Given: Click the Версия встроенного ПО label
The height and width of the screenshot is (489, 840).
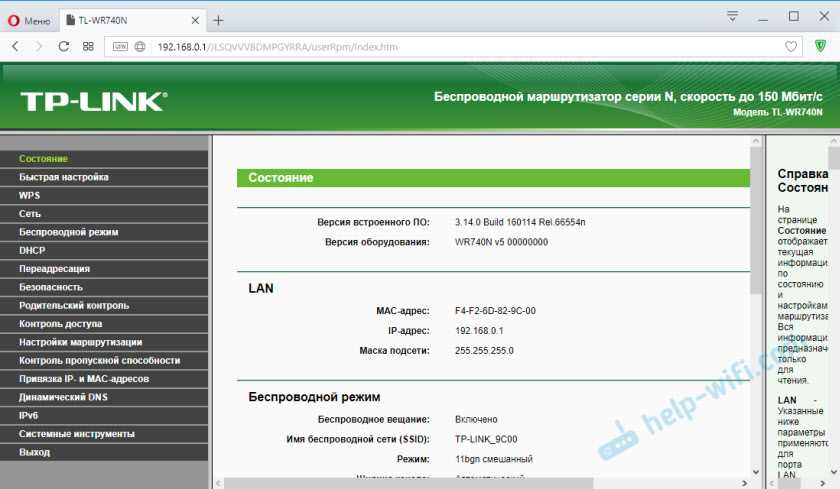Looking at the screenshot, I should coord(373,222).
